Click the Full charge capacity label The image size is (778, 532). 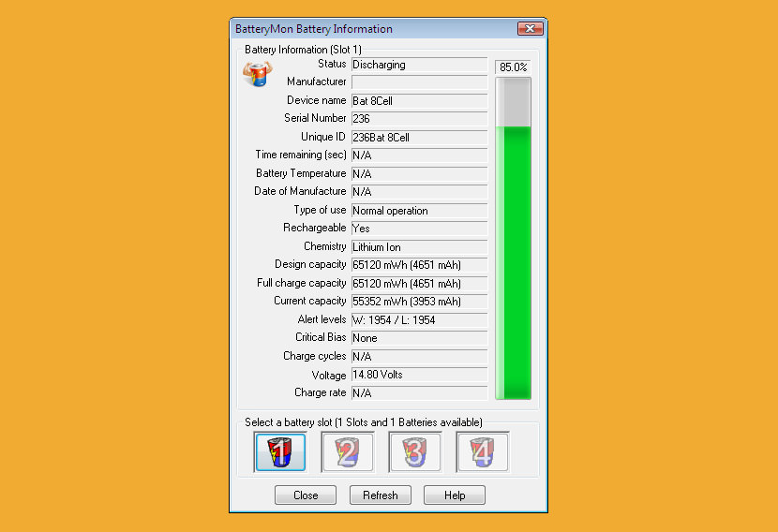(301, 283)
